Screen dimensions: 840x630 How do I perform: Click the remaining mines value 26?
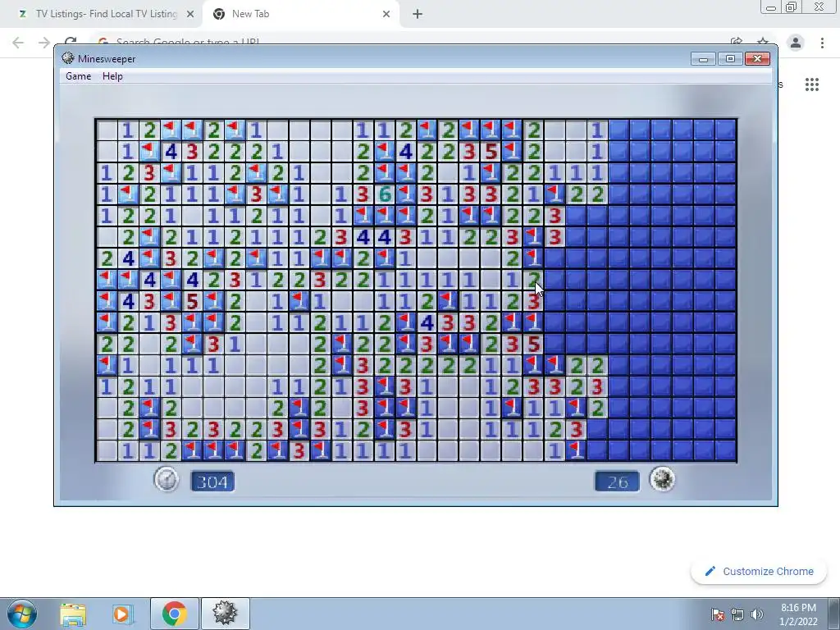click(617, 482)
